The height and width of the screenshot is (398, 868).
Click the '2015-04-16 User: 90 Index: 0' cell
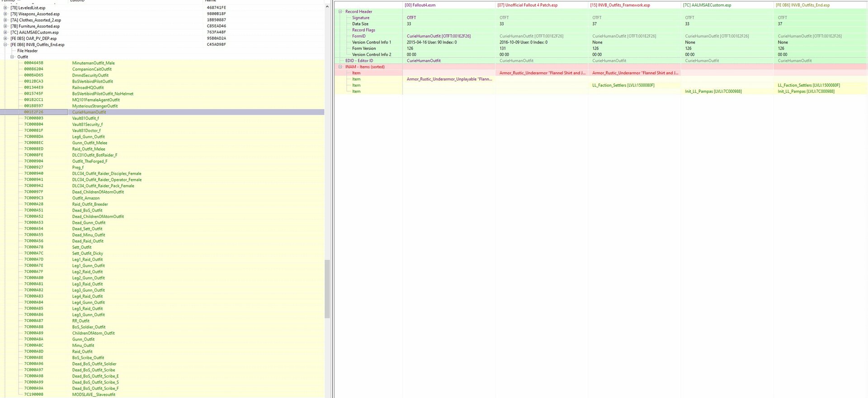432,42
